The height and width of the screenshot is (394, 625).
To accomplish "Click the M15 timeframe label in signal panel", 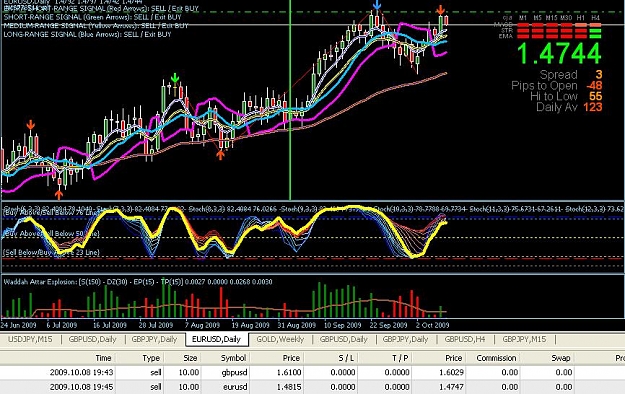I will (551, 18).
